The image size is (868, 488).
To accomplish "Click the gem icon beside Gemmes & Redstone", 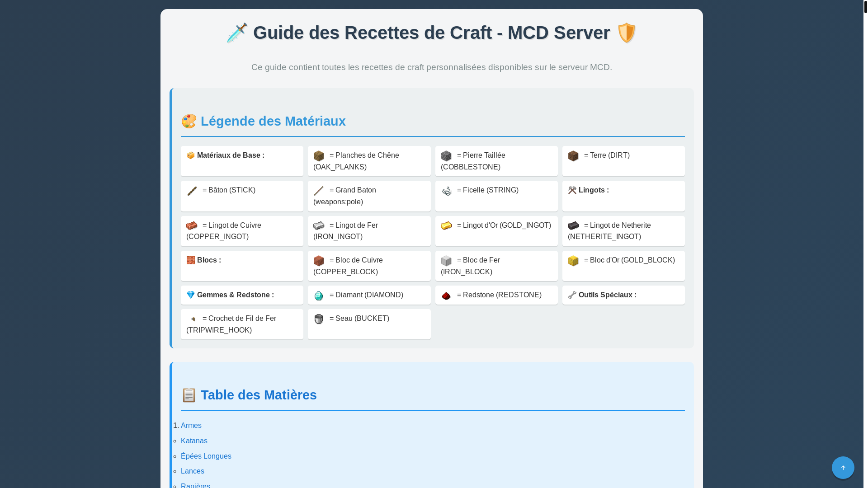I will (191, 295).
